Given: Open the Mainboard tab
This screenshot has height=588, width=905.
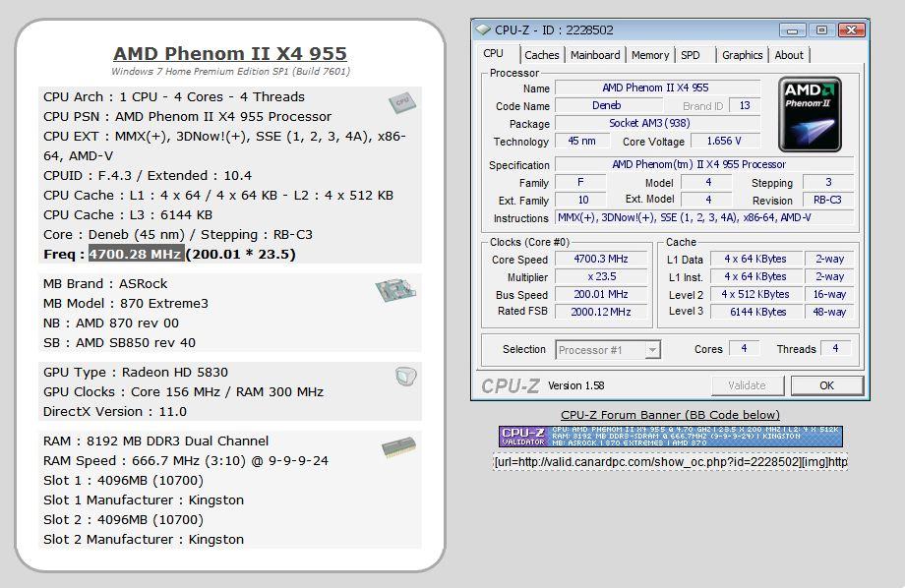Looking at the screenshot, I should click(x=595, y=55).
